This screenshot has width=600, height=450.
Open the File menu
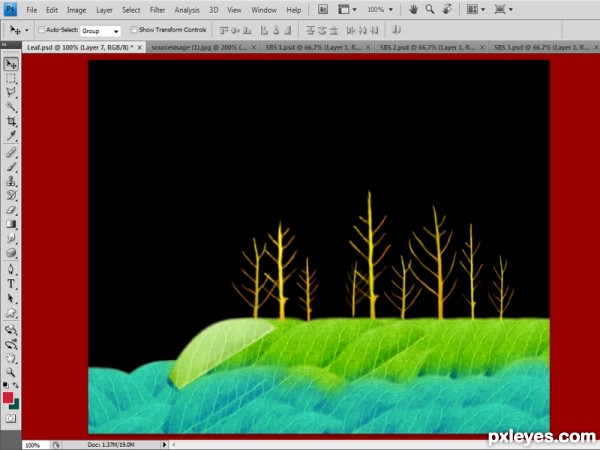32,10
